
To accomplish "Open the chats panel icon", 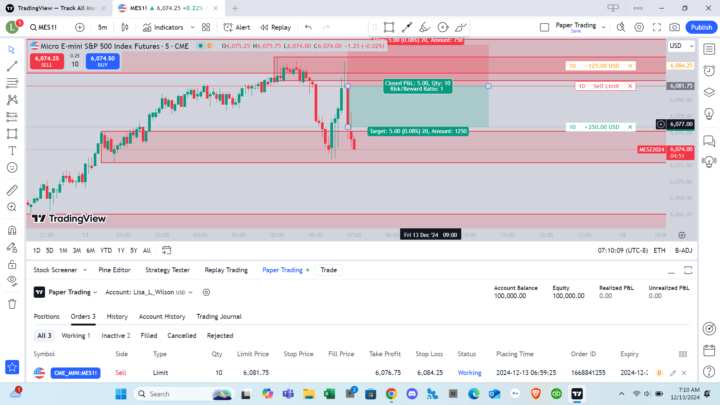I will point(709,141).
